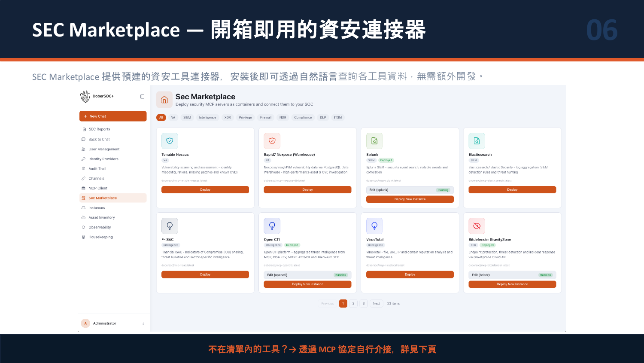Click the Tenable Nessus shield icon
The image size is (644, 363).
(170, 141)
